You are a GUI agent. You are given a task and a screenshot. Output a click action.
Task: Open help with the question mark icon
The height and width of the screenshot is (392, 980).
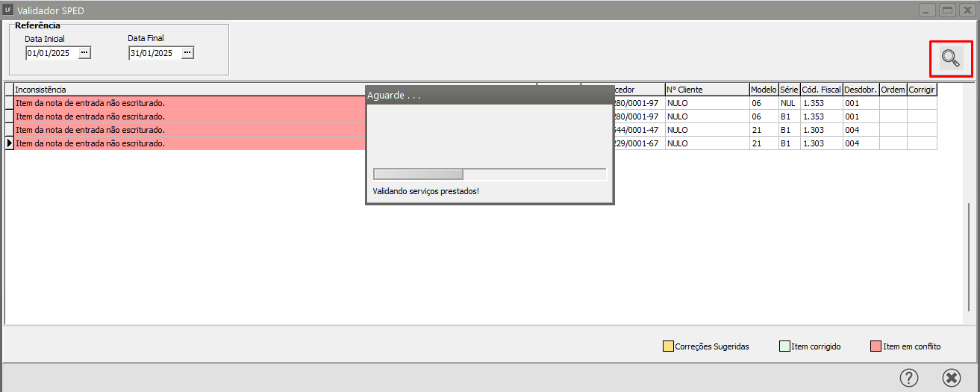(908, 378)
